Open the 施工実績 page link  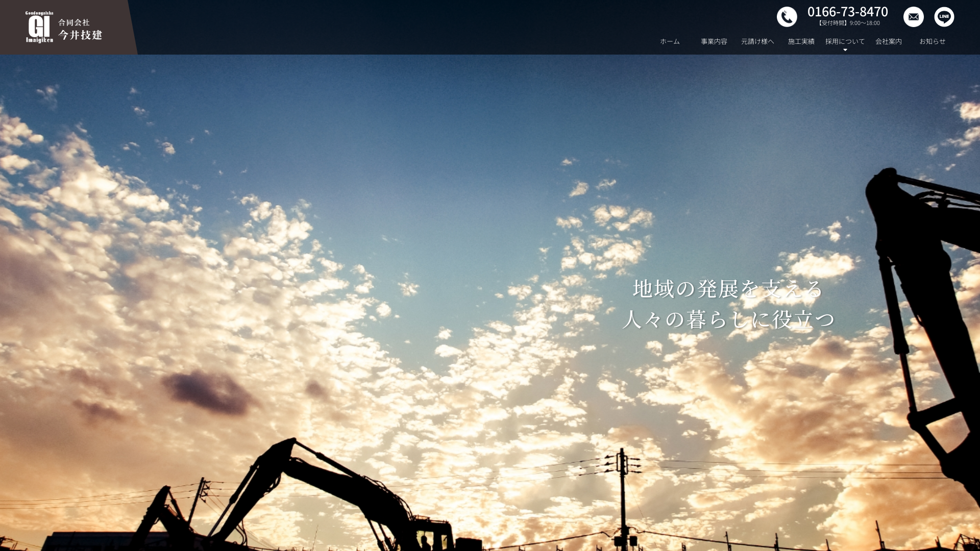tap(801, 41)
